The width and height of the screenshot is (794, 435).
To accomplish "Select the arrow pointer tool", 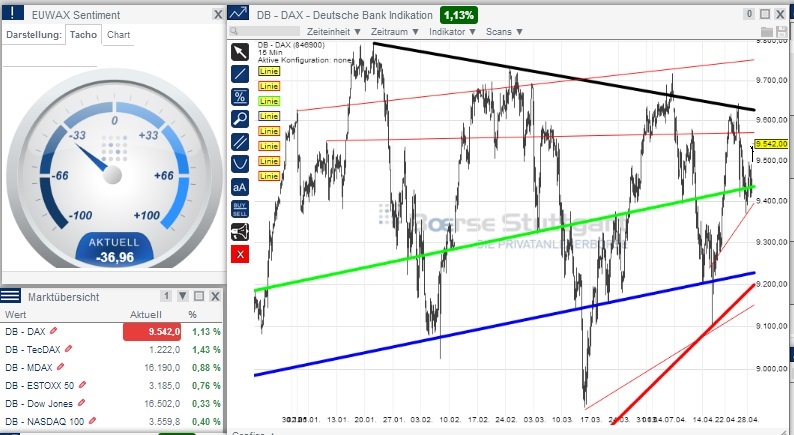I will [240, 52].
